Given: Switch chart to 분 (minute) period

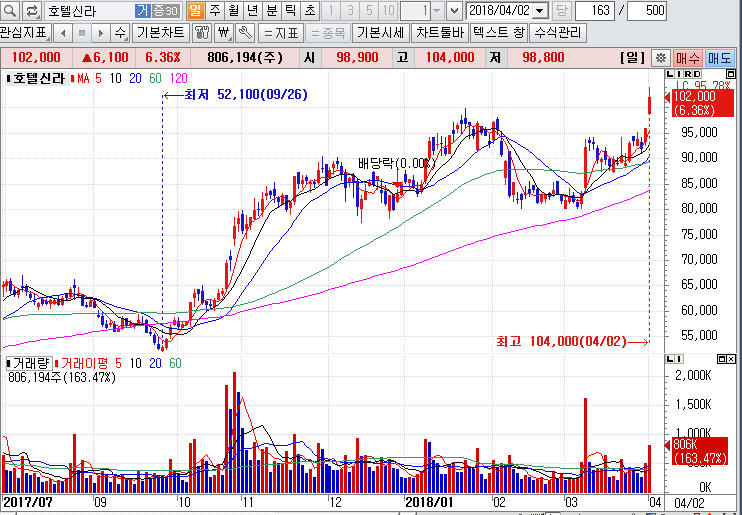Looking at the screenshot, I should (x=271, y=11).
